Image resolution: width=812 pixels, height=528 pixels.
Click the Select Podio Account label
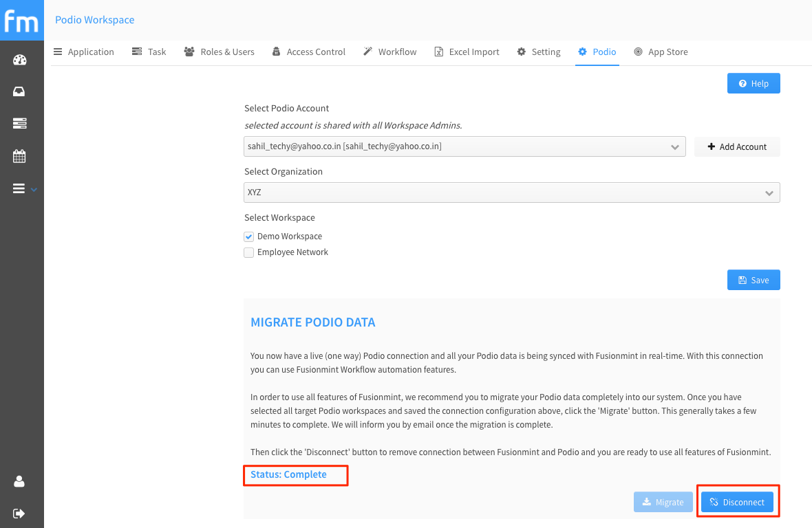pos(286,108)
